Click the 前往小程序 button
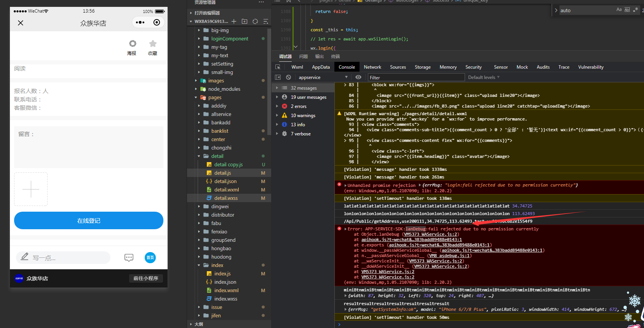 (x=146, y=278)
